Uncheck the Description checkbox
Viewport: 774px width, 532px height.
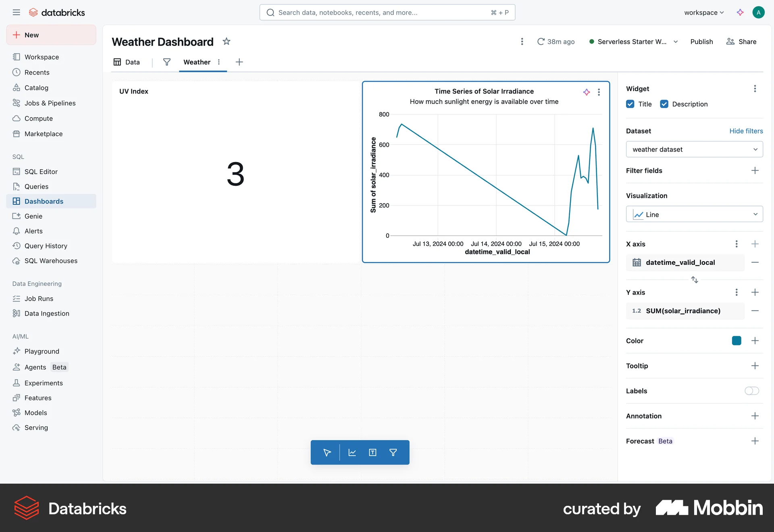[664, 104]
